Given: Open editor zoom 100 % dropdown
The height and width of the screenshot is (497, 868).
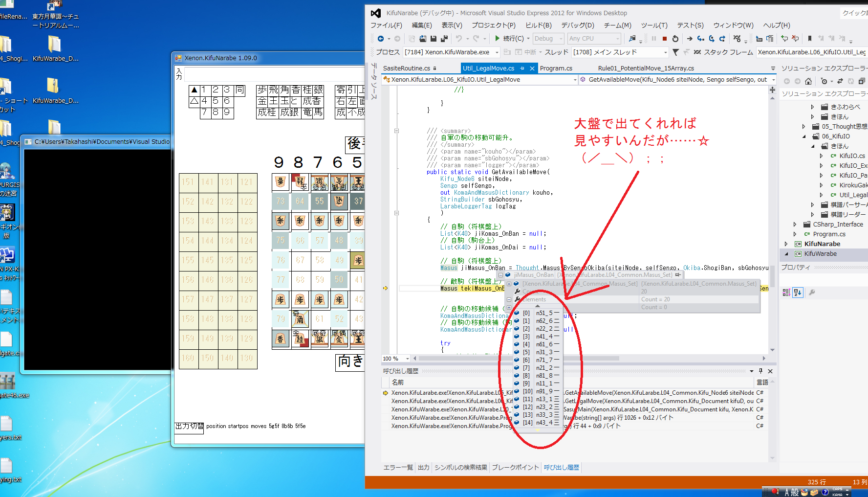Looking at the screenshot, I should [x=396, y=359].
